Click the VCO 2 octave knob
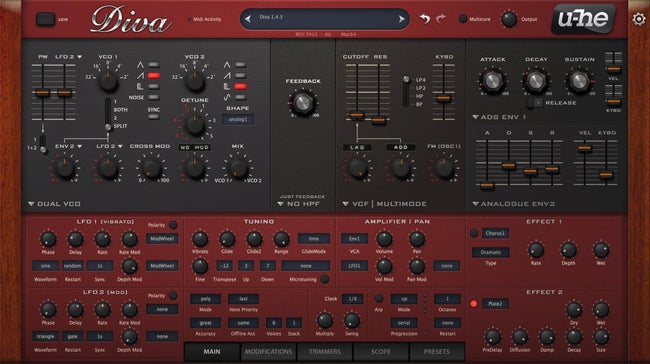The image size is (650, 364). 195,81
